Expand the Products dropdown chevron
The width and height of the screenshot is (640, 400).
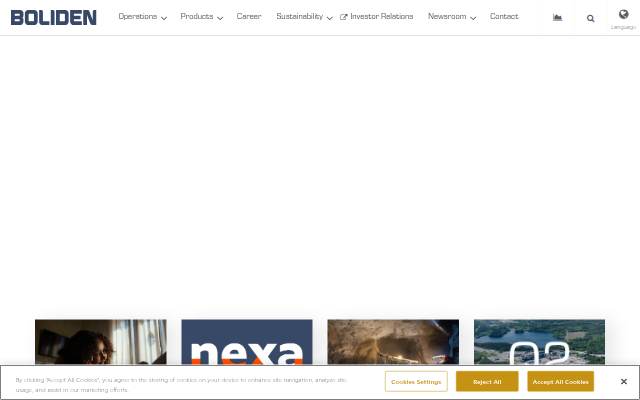coord(220,18)
